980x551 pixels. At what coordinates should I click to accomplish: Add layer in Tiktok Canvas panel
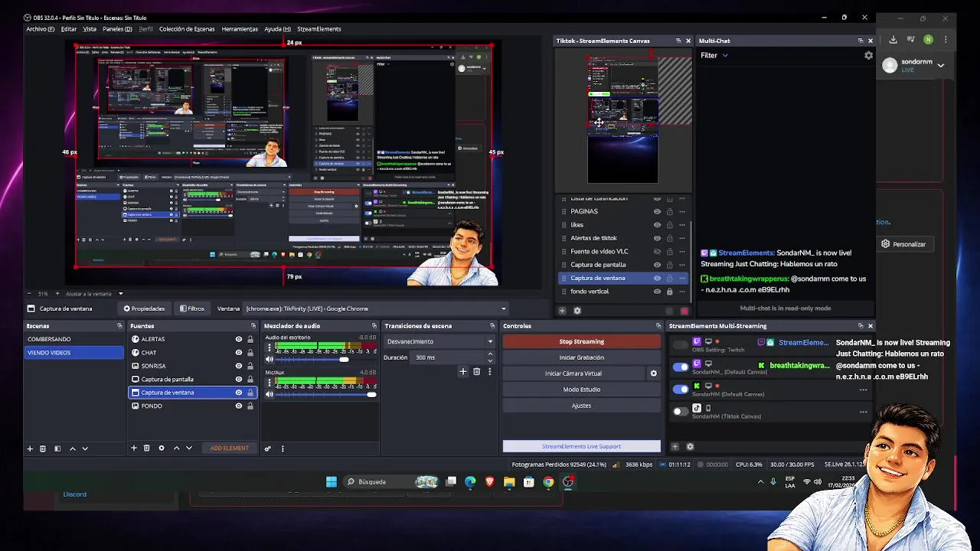[562, 311]
